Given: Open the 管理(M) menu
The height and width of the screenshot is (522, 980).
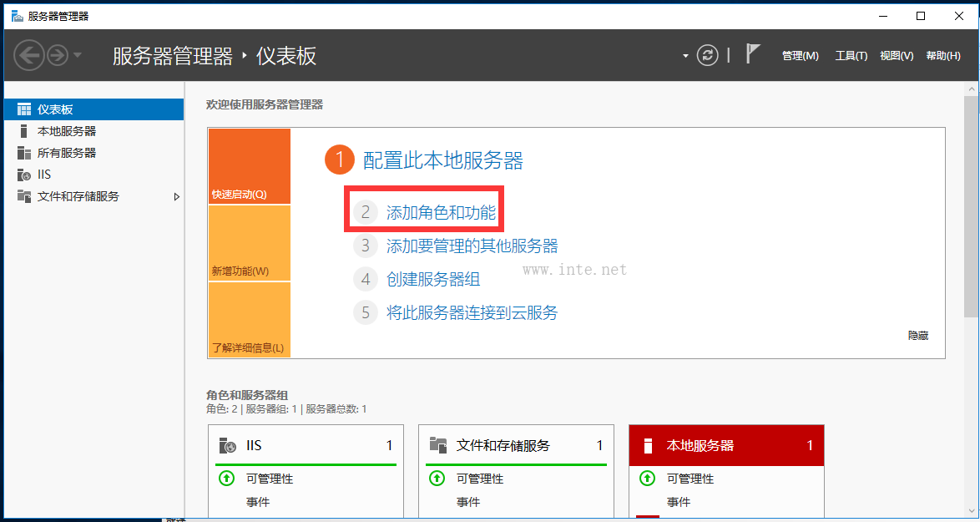Looking at the screenshot, I should point(800,56).
